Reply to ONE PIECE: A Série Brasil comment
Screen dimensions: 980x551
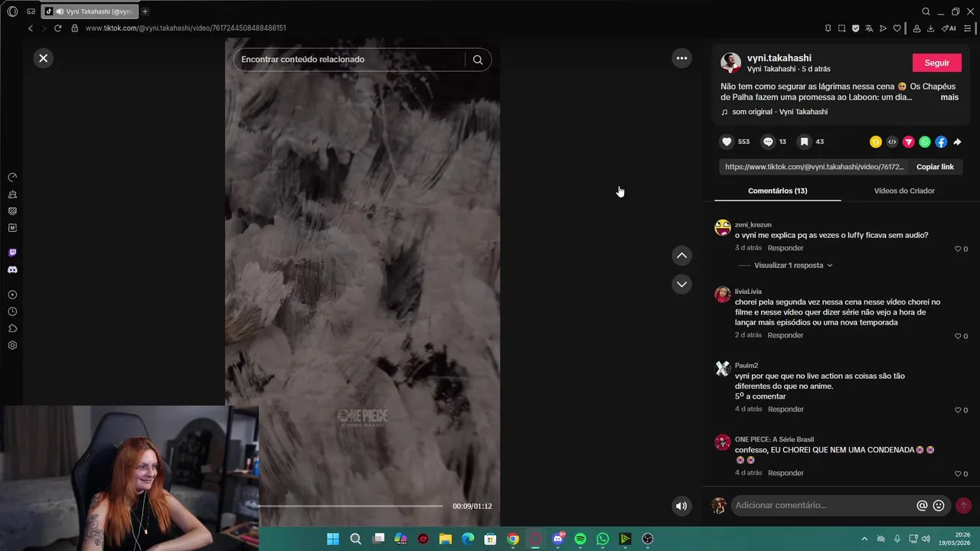click(786, 473)
